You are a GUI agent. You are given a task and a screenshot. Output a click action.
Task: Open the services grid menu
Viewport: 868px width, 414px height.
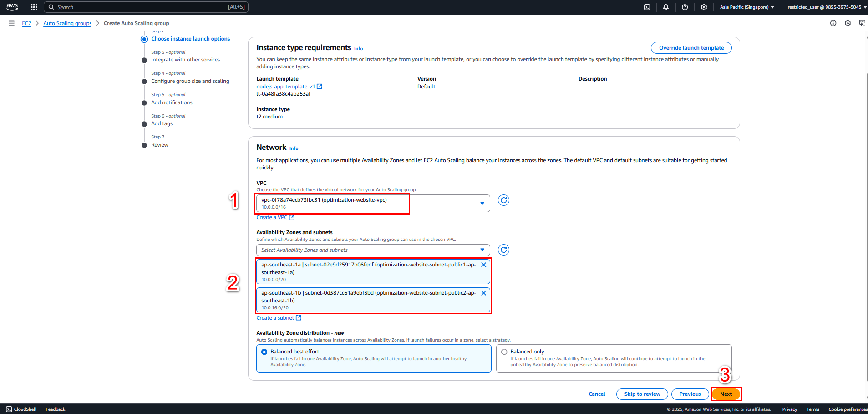(34, 7)
